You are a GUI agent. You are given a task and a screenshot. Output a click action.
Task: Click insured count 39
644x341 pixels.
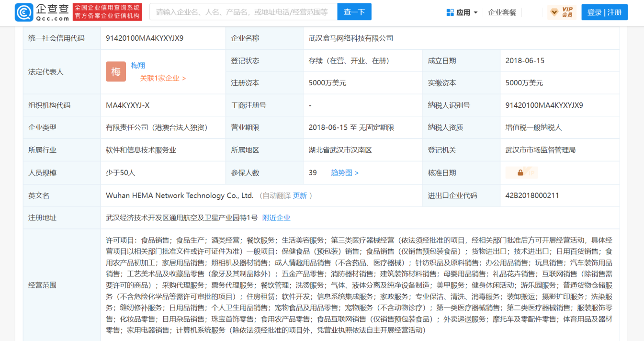313,173
